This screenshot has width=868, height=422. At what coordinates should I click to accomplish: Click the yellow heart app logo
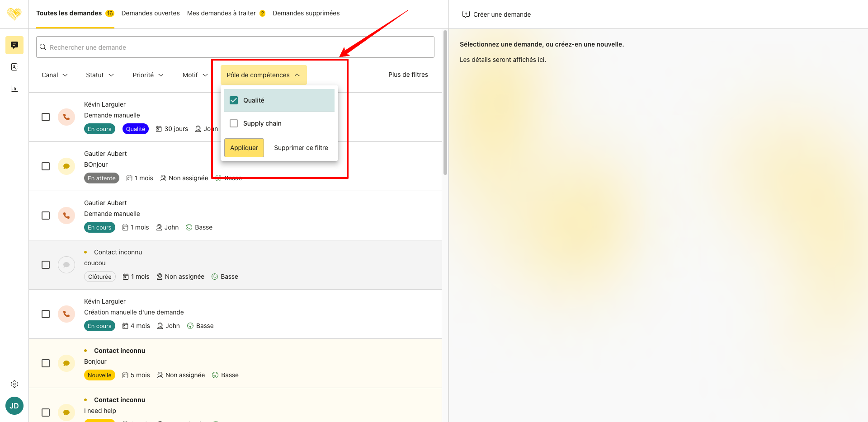(x=14, y=14)
